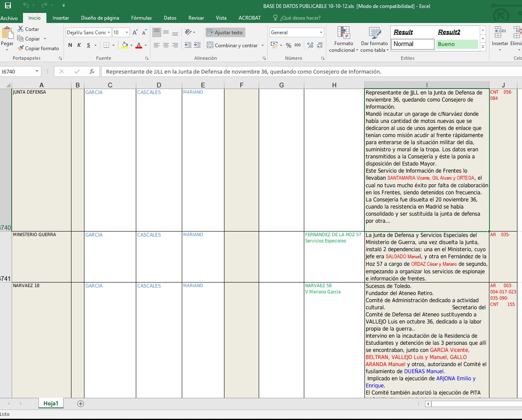Toggle italic formatting (K)
522x420 pixels.
pos(79,45)
